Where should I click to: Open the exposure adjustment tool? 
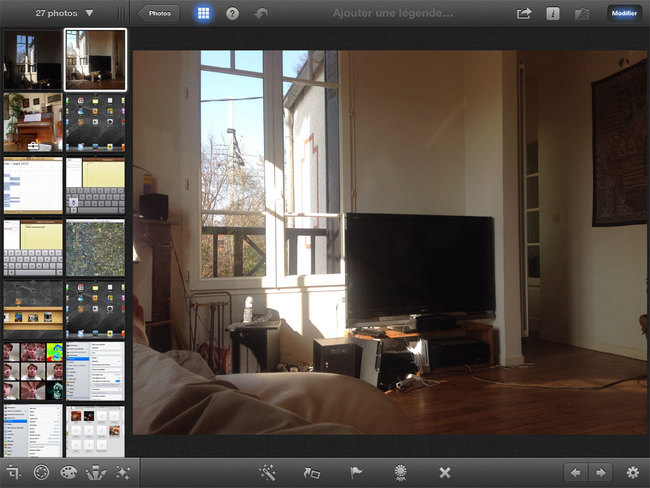pos(41,472)
